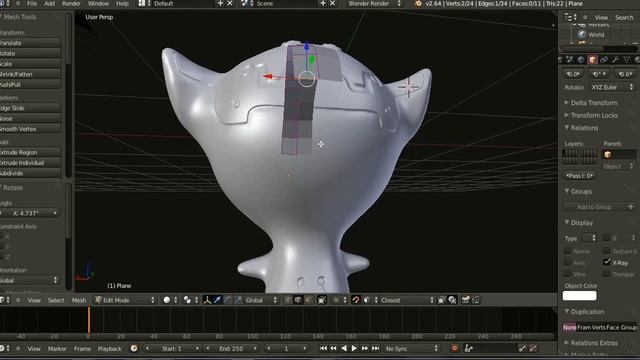
Task: Select the scale manipulator icon
Action: tap(238, 300)
